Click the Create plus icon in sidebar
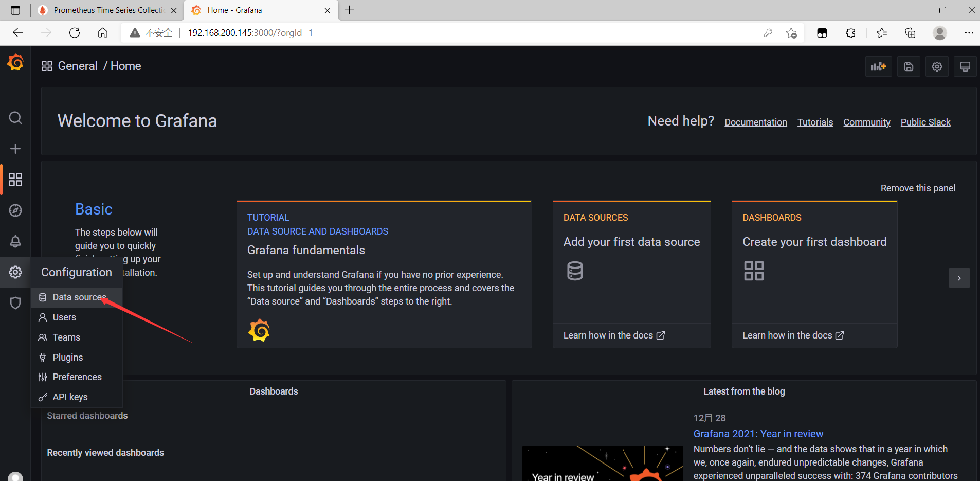 [x=15, y=149]
